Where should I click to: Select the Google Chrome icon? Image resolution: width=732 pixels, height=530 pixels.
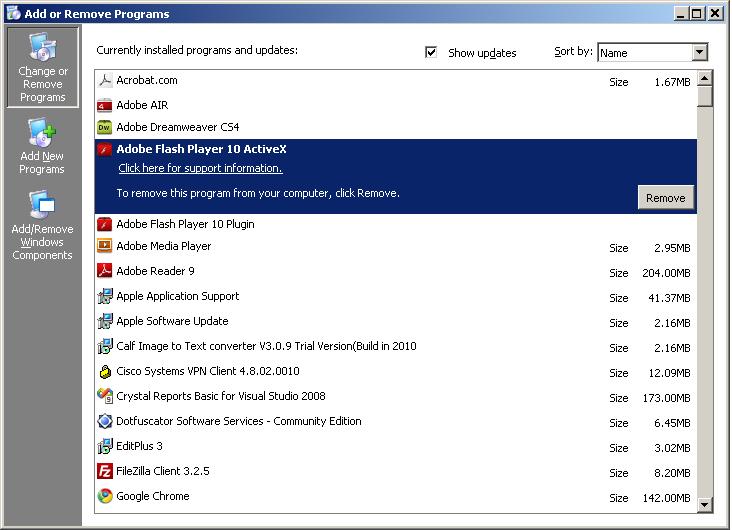pyautogui.click(x=105, y=496)
